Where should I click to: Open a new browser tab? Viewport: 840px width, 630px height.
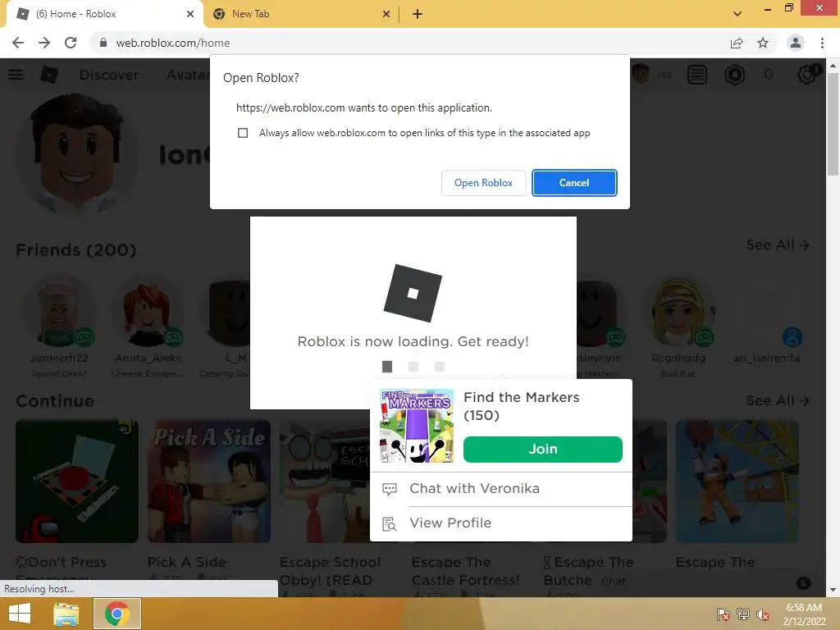(418, 15)
